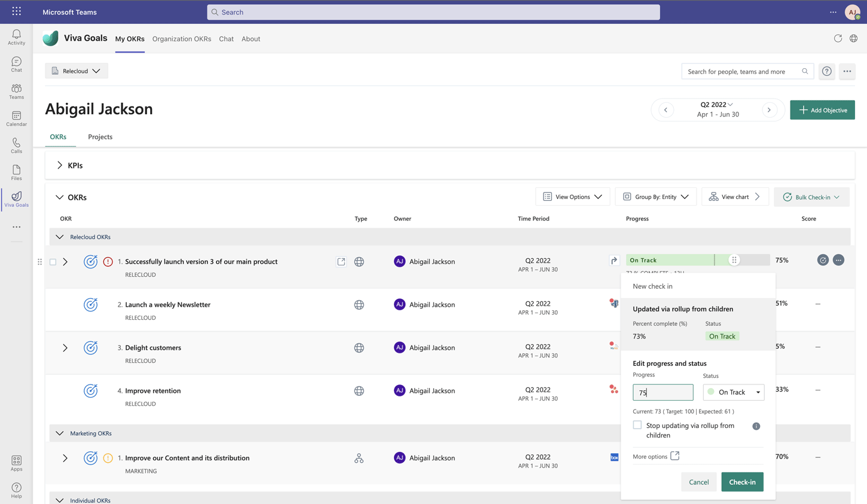
Task: Open the help question mark icon
Action: (827, 71)
